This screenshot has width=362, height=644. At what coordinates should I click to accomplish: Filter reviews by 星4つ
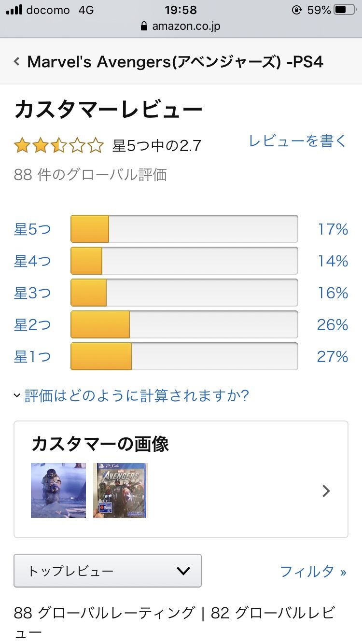pyautogui.click(x=32, y=261)
